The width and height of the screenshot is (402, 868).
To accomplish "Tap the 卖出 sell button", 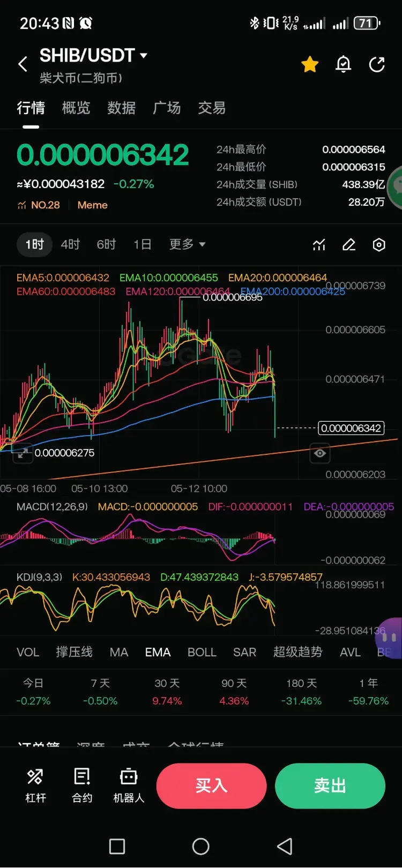I will 330,786.
